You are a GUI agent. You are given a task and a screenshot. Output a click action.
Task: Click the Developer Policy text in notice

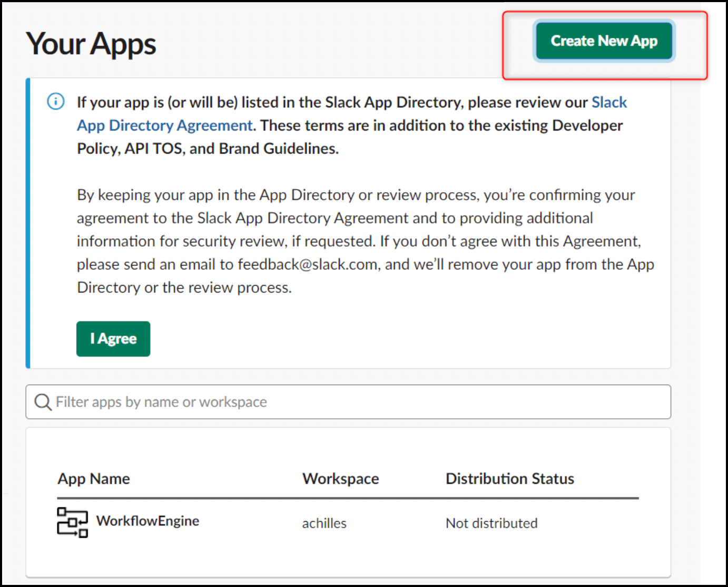(587, 125)
